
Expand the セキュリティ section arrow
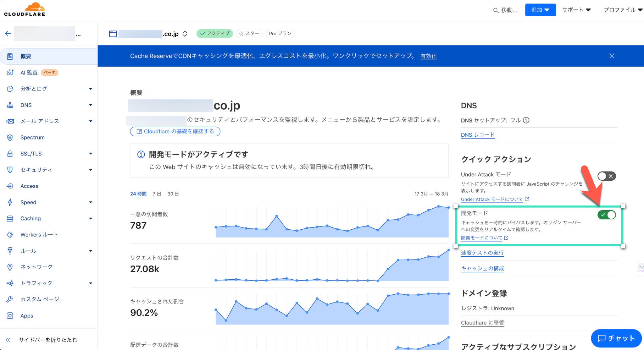(x=90, y=170)
